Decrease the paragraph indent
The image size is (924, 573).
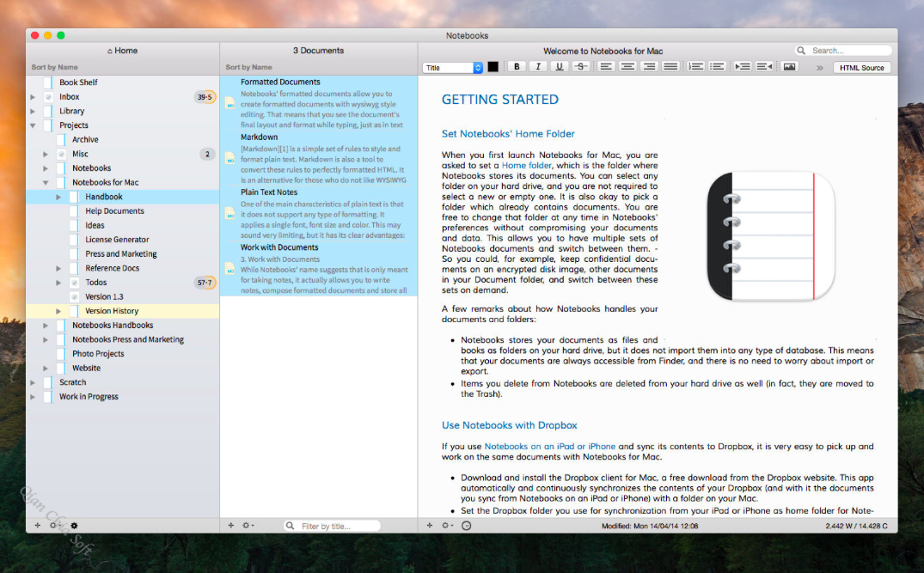(764, 67)
